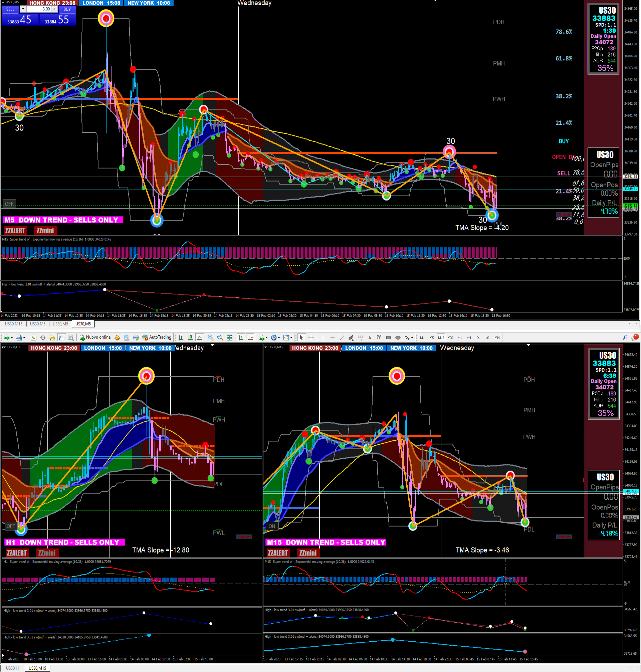The image size is (641, 672).
Task: Select the draw ellipse tool
Action: (x=398, y=338)
